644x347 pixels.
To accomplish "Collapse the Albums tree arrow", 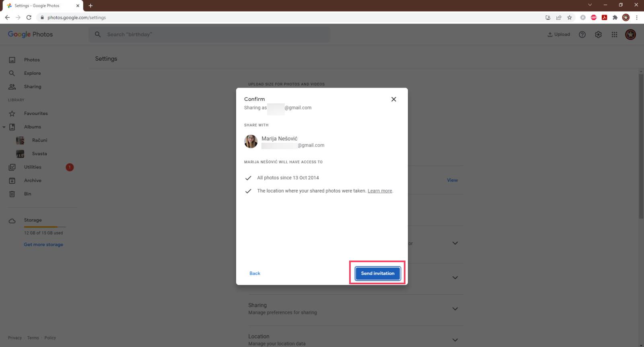I will 4,127.
